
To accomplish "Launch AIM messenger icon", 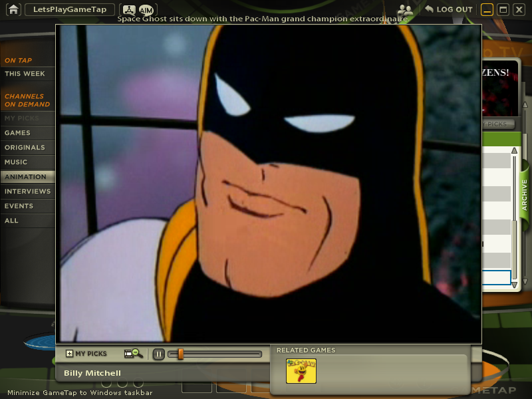I will 146,10.
